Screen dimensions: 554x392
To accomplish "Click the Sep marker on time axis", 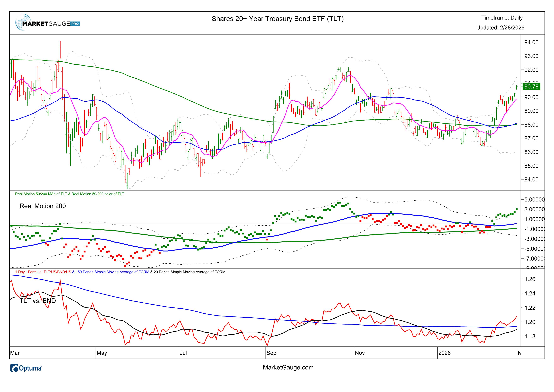I will click(x=271, y=353).
